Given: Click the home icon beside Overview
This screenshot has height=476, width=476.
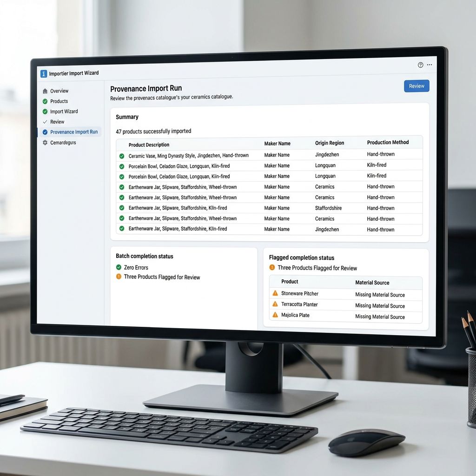Looking at the screenshot, I should (45, 91).
